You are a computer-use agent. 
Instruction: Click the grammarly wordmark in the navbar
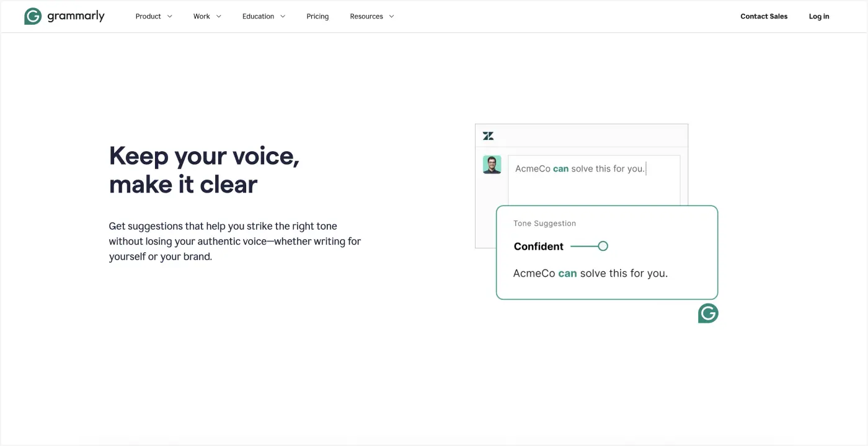pos(74,15)
